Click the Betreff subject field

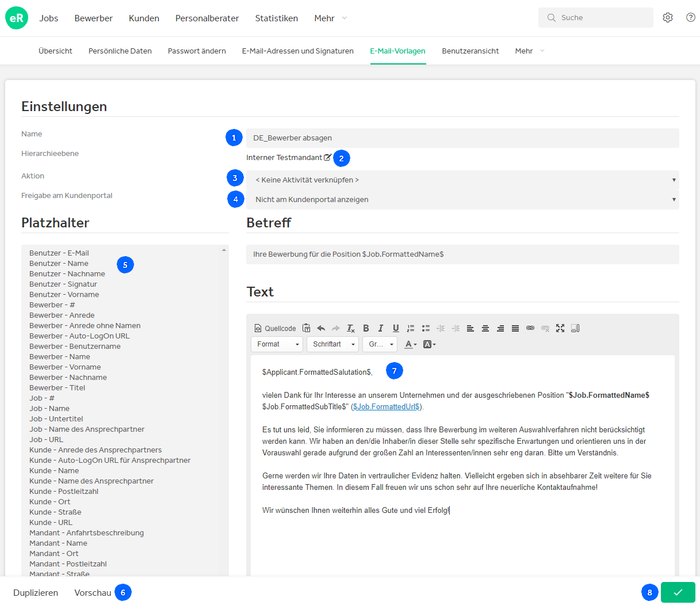(x=462, y=254)
